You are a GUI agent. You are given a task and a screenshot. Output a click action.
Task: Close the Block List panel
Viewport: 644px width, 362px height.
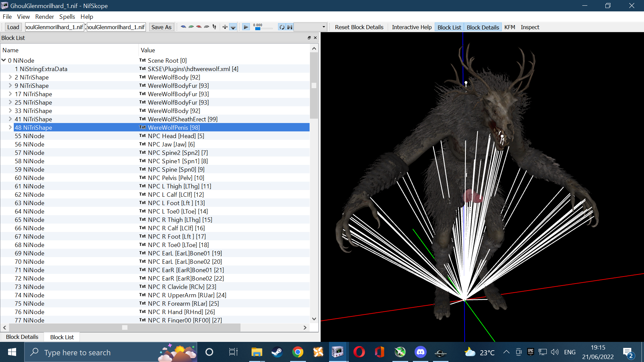(315, 38)
